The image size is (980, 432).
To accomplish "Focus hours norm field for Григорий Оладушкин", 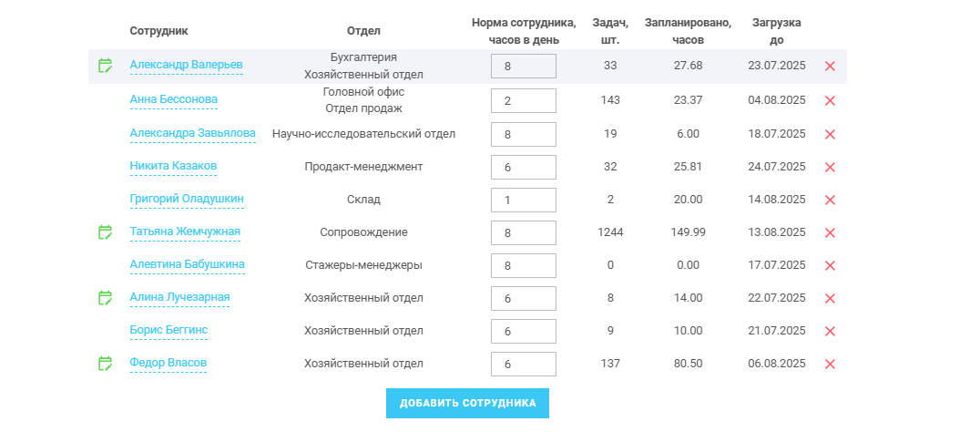I will pos(524,201).
